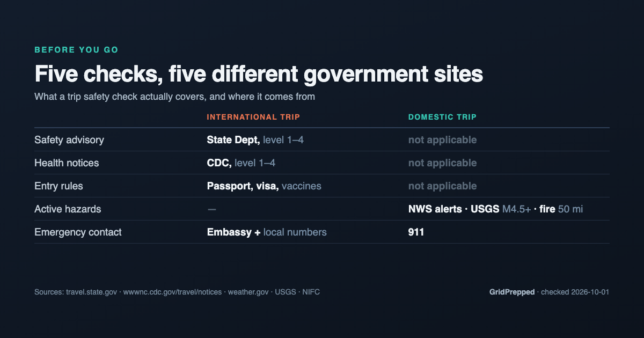Image resolution: width=644 pixels, height=338 pixels.
Task: Click the "CDC, level 1–4" cell
Action: [x=241, y=163]
